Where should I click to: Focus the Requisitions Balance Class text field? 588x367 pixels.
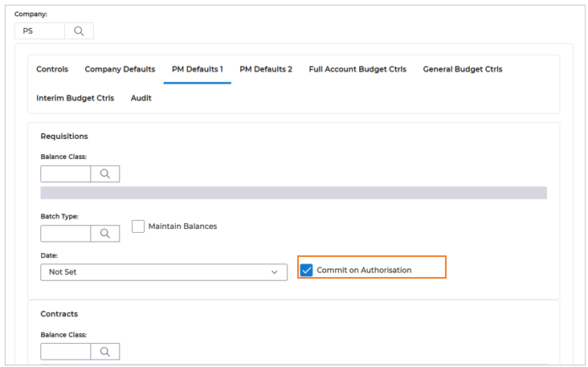[65, 173]
